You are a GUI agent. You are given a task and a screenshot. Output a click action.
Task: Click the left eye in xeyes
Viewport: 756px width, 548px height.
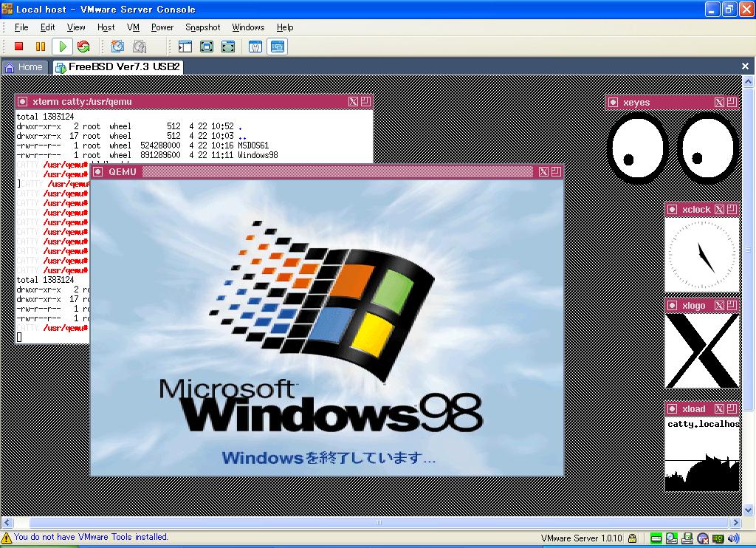(x=637, y=148)
